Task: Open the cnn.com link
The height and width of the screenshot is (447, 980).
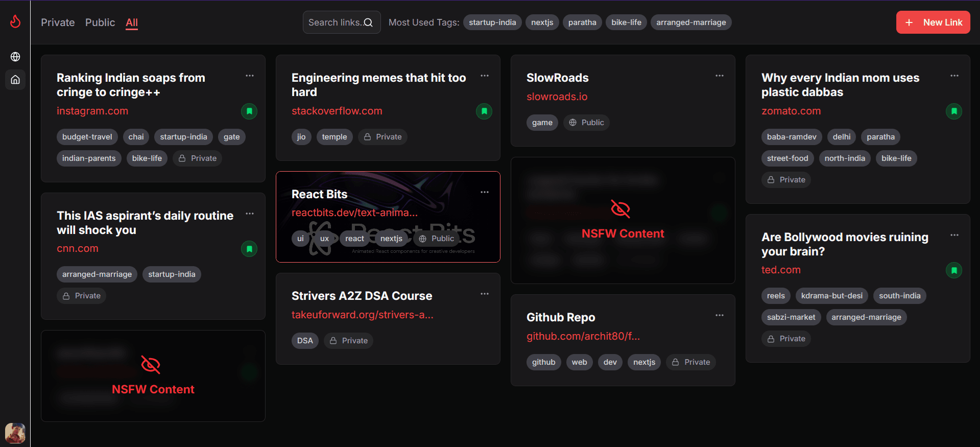Action: (77, 248)
